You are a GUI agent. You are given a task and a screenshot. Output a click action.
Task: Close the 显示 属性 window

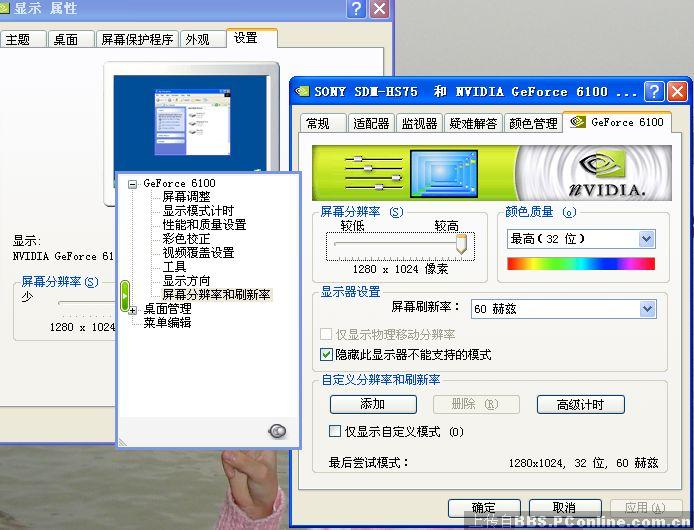pyautogui.click(x=379, y=8)
